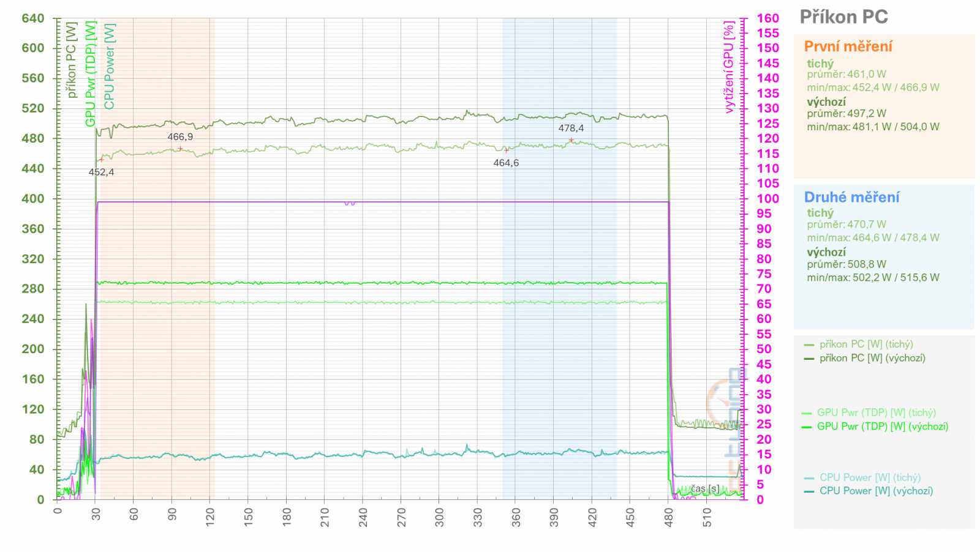Click the 240 tick on time axis
Screen dimensions: 980x552
[363, 518]
